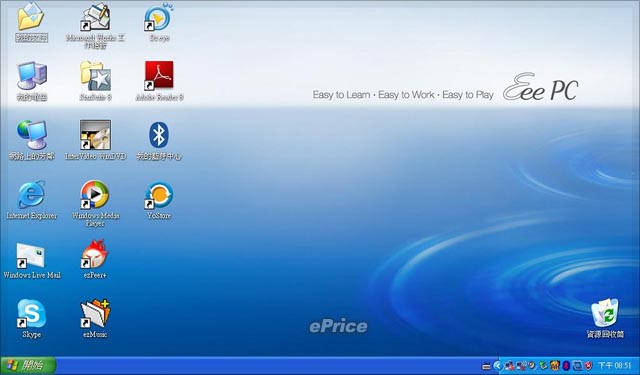
Task: Open the ezPeer+ shortcut
Action: point(95,254)
